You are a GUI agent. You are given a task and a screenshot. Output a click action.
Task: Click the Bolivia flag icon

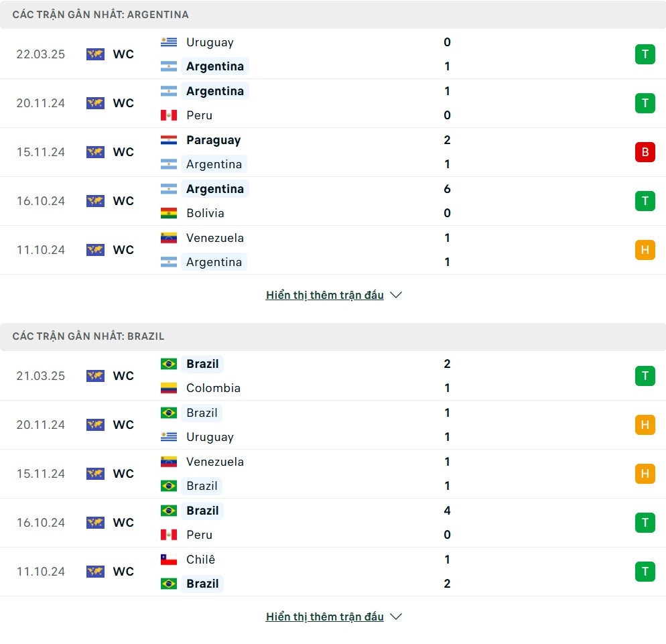pos(169,213)
